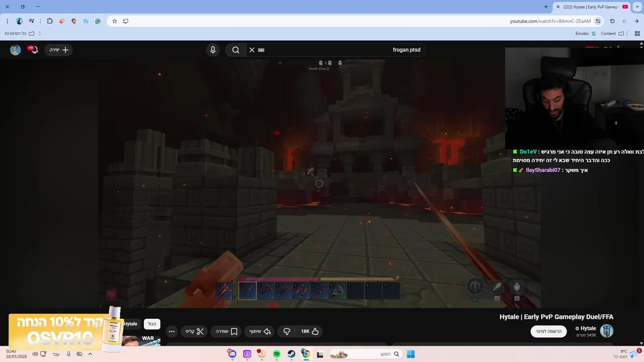Screen dimensions: 644x362
Task: Click the Create (יצירה) button
Action: click(59, 50)
